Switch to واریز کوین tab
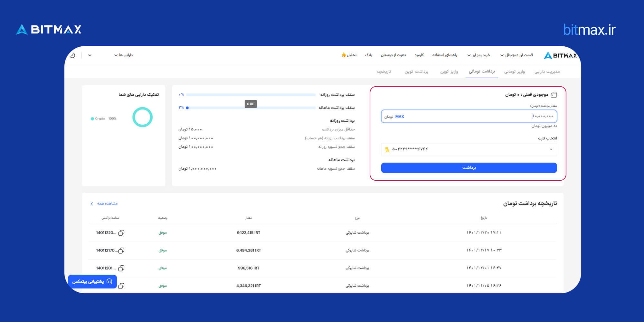 [x=449, y=71]
